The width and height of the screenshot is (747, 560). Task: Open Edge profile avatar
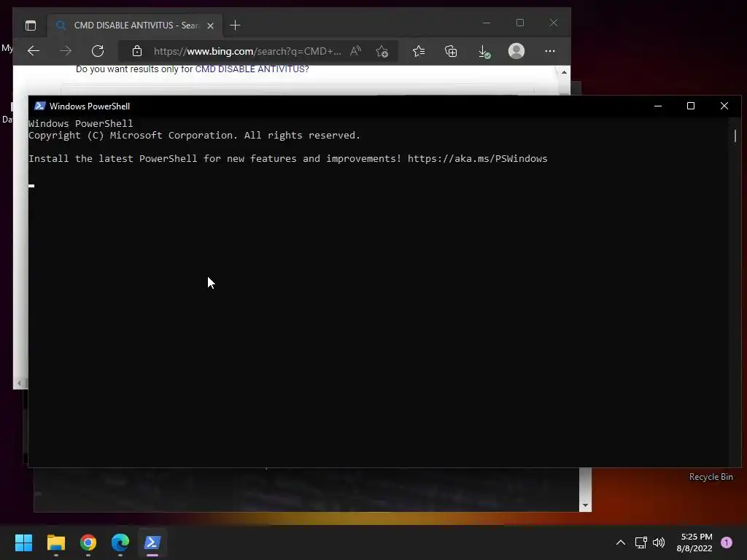(x=516, y=51)
